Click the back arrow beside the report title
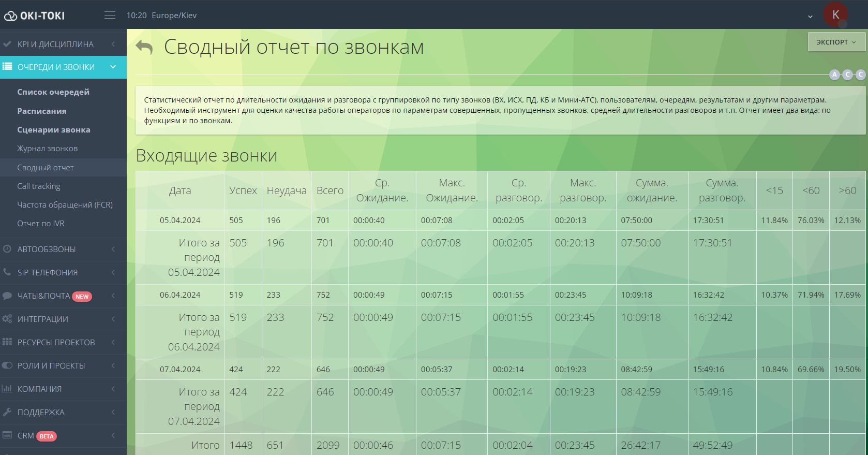Viewport: 868px width, 455px height. pyautogui.click(x=144, y=47)
